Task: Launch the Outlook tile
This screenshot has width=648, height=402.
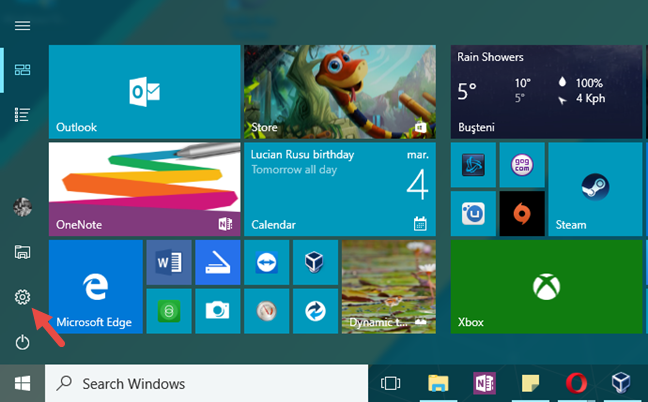Action: 144,91
